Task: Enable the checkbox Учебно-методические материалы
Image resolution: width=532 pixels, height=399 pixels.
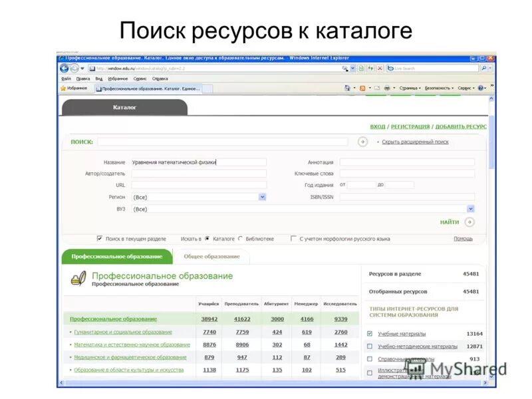Action: pyautogui.click(x=370, y=346)
